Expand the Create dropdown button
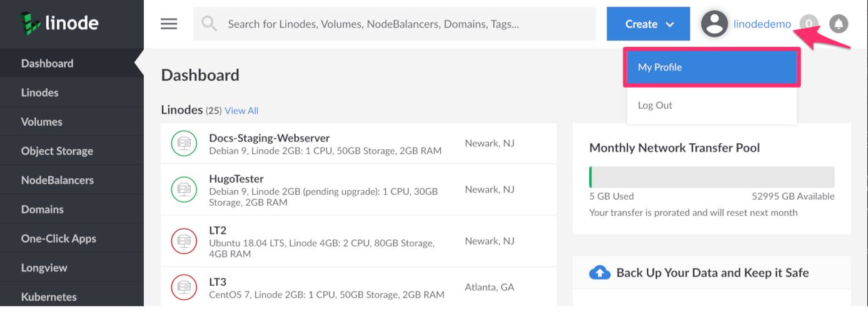 [648, 24]
